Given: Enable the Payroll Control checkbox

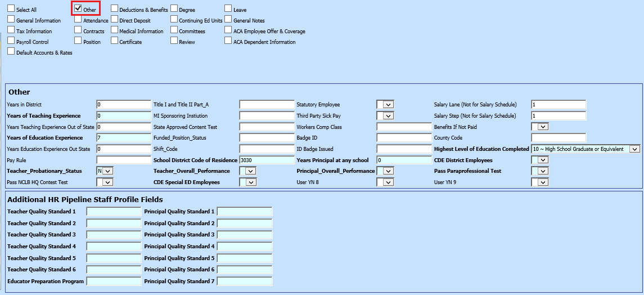Looking at the screenshot, I should coord(11,41).
